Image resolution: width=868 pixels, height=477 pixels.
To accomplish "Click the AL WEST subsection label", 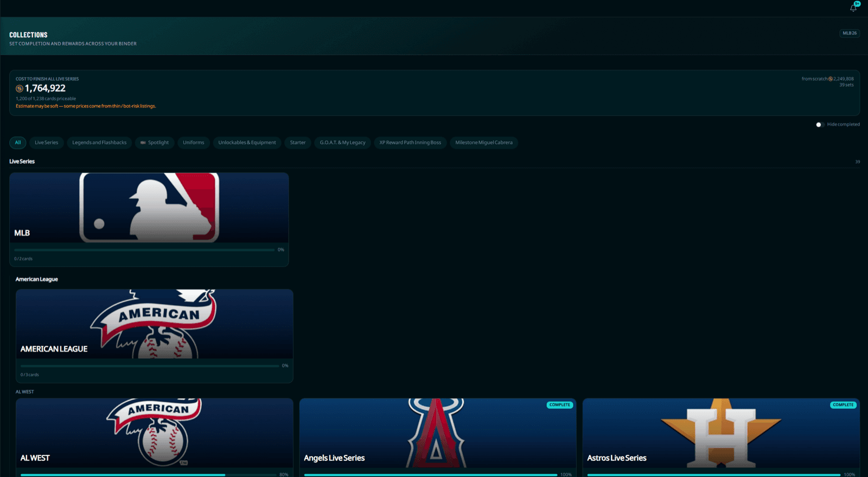I will pos(25,392).
